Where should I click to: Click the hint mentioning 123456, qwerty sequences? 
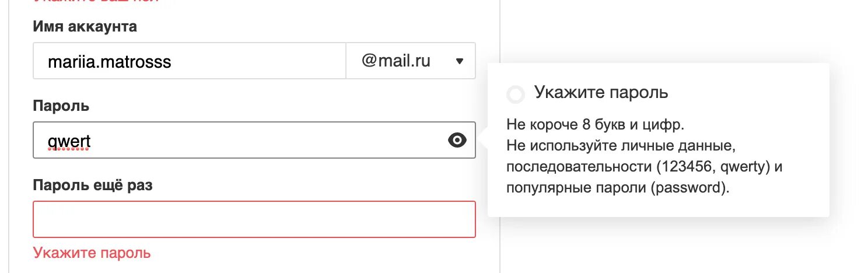pos(644,167)
